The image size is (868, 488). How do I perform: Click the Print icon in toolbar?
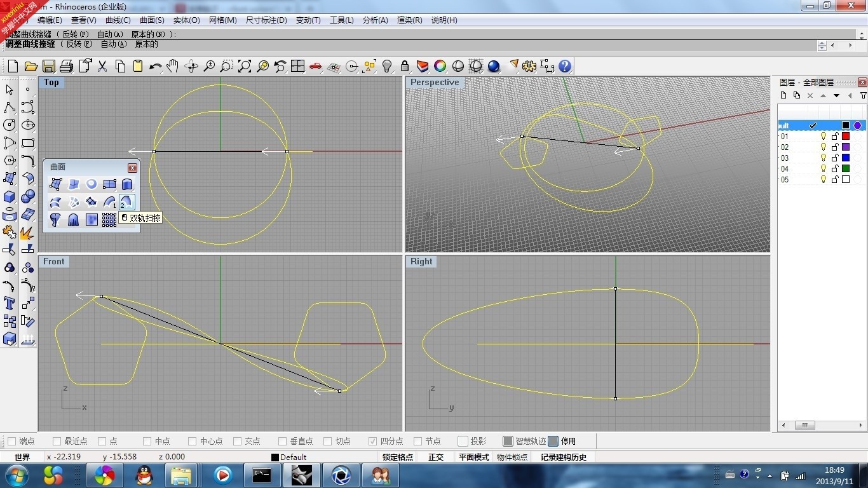click(66, 66)
